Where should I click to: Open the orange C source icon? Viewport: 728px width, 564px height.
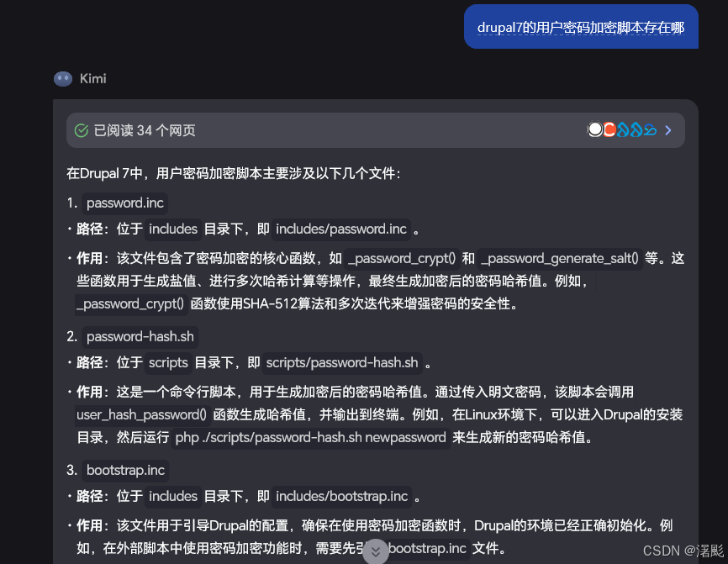[x=609, y=129]
